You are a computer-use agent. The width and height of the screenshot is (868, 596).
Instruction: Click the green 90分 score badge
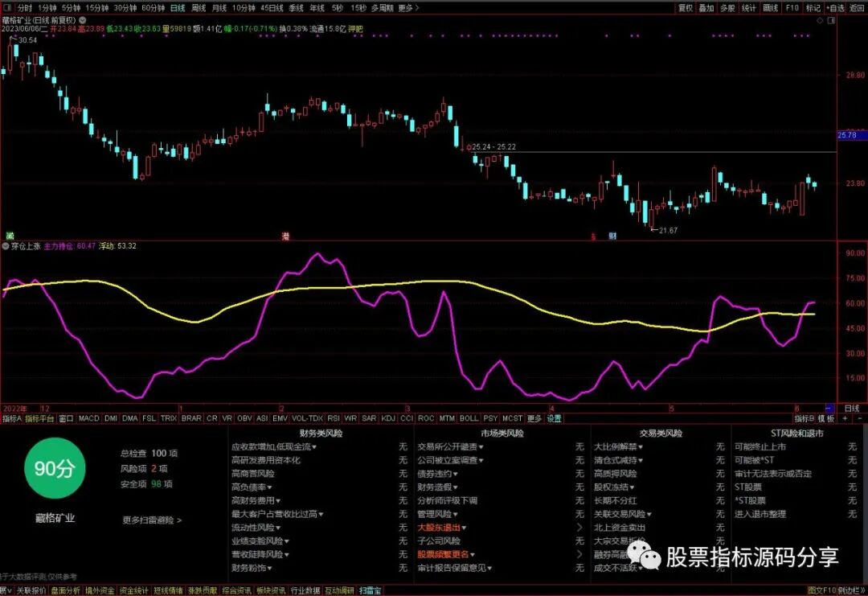(55, 469)
